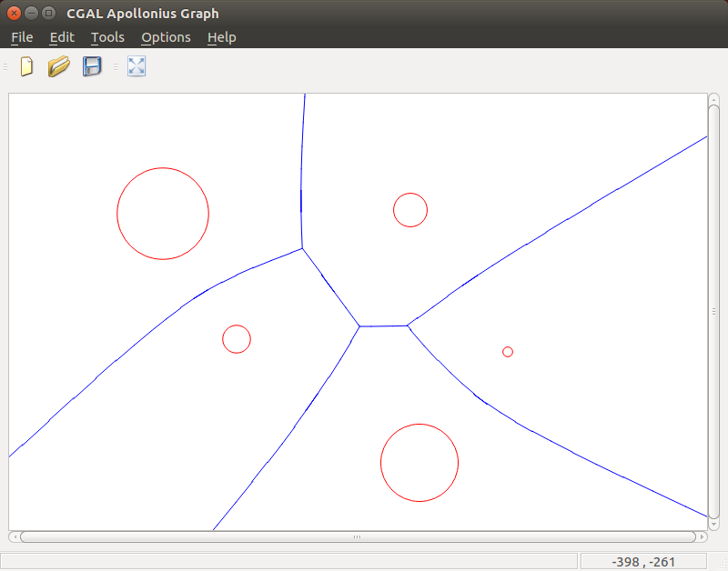Click the horizontal scrollbar left arrow
The height and width of the screenshot is (571, 728).
pyautogui.click(x=15, y=536)
